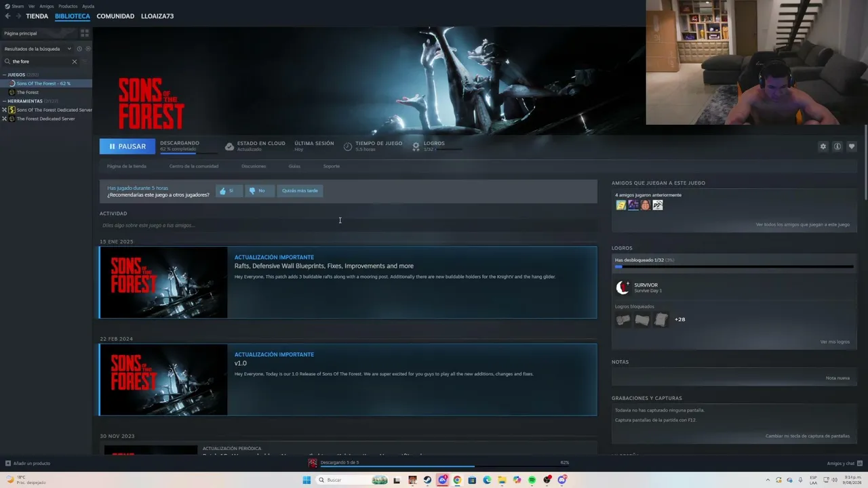
Task: Click Quizás más tarde button
Action: 300,191
